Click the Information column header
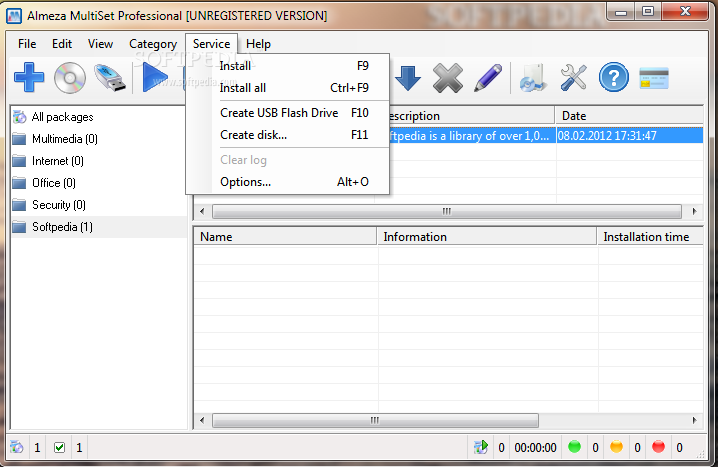This screenshot has width=718, height=467. tap(487, 237)
